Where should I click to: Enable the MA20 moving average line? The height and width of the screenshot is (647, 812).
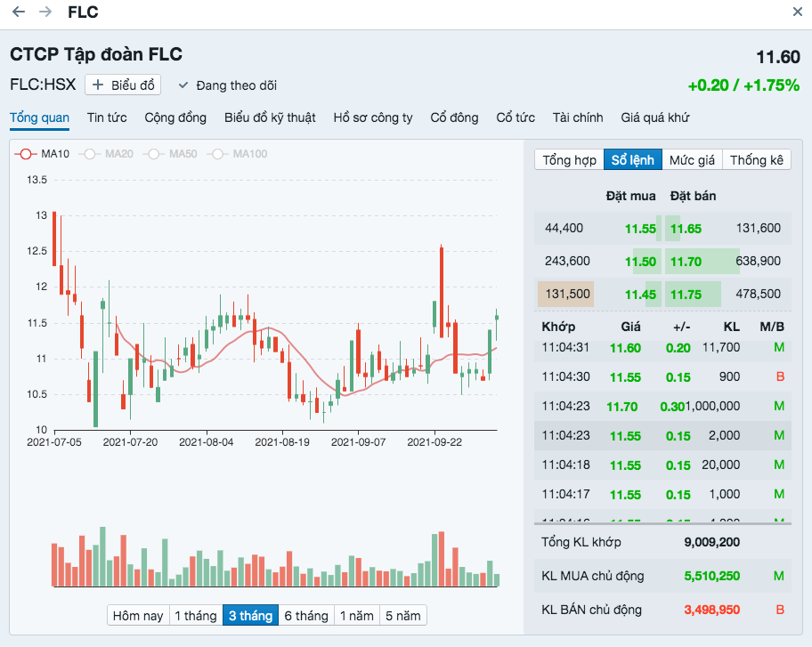pos(106,154)
